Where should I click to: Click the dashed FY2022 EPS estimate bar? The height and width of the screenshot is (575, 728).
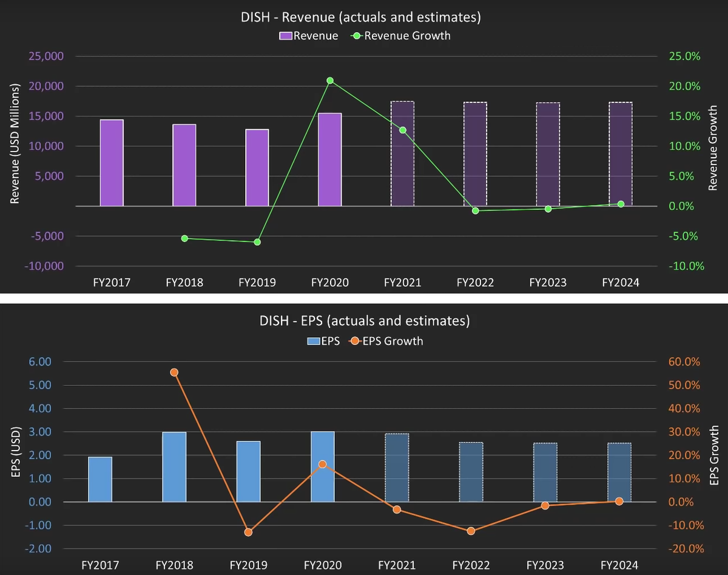point(471,472)
